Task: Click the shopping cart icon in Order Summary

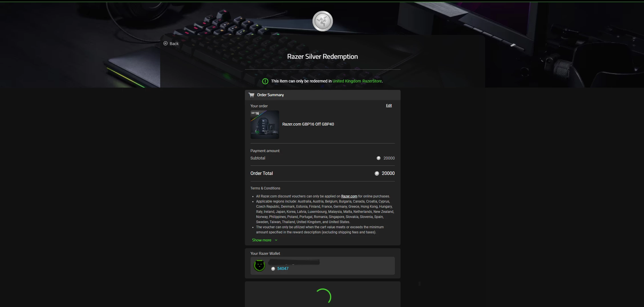Action: (251, 95)
